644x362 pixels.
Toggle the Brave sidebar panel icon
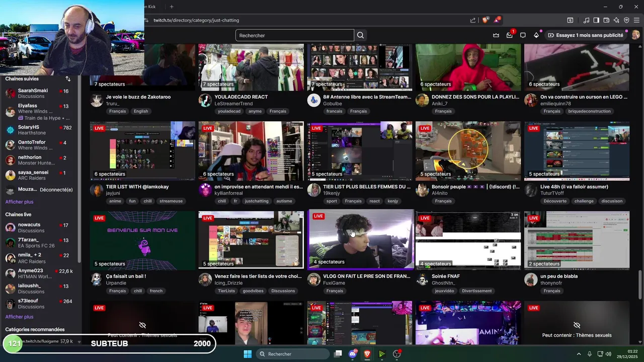(596, 20)
